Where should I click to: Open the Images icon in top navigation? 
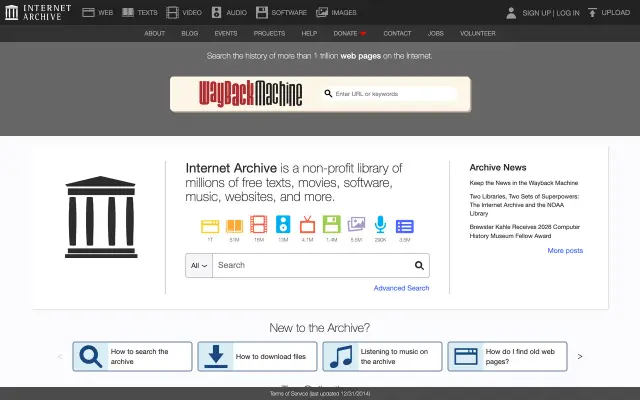322,13
